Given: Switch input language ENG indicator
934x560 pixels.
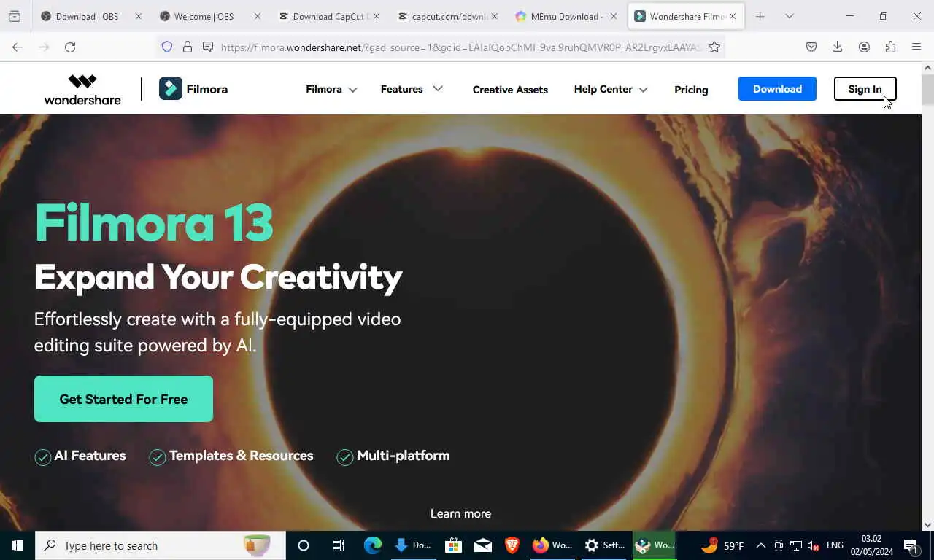Looking at the screenshot, I should (835, 545).
